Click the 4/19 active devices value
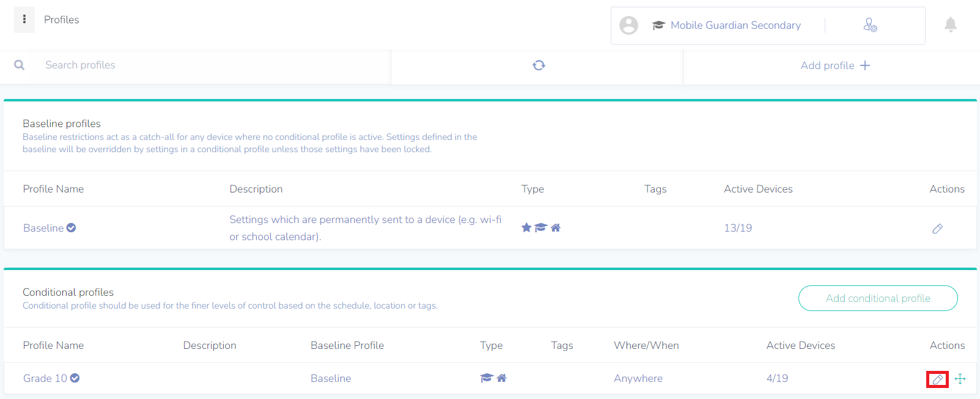 pyautogui.click(x=777, y=378)
